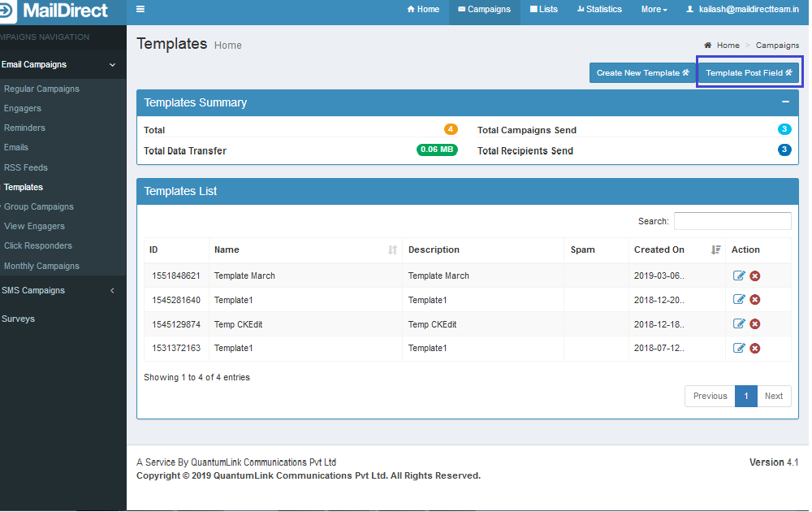Image resolution: width=812 pixels, height=512 pixels.
Task: Delete the Temp CKEdit template
Action: [755, 324]
